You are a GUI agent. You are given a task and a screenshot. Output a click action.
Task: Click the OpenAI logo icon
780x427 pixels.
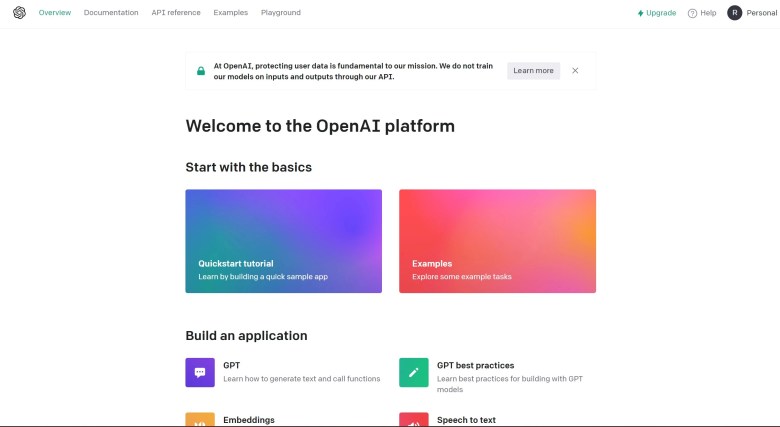pyautogui.click(x=19, y=12)
